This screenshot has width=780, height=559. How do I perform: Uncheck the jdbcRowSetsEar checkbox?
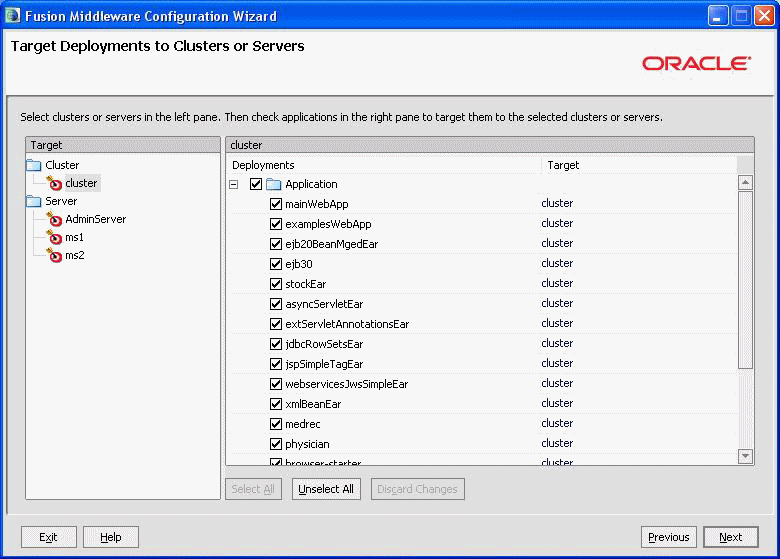(x=276, y=344)
